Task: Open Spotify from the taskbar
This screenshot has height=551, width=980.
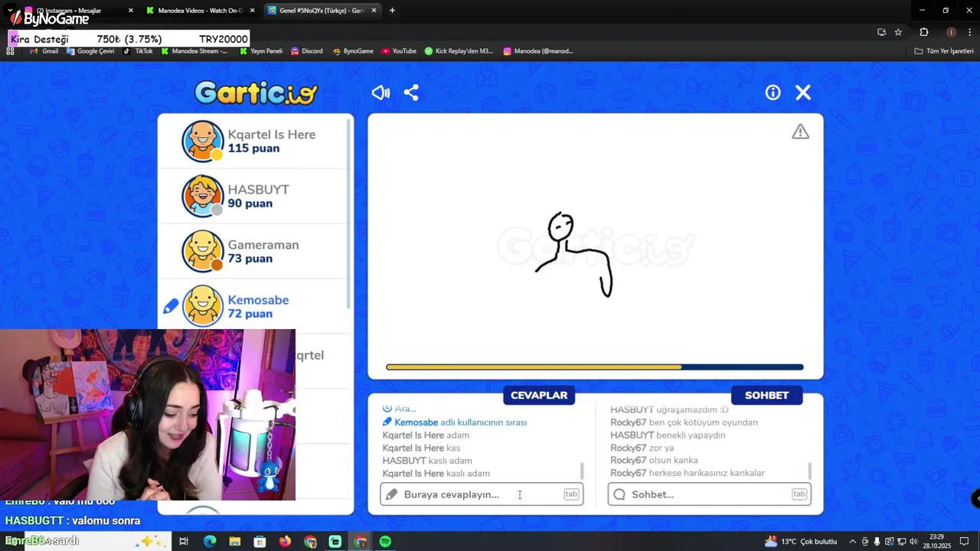Action: [x=385, y=542]
